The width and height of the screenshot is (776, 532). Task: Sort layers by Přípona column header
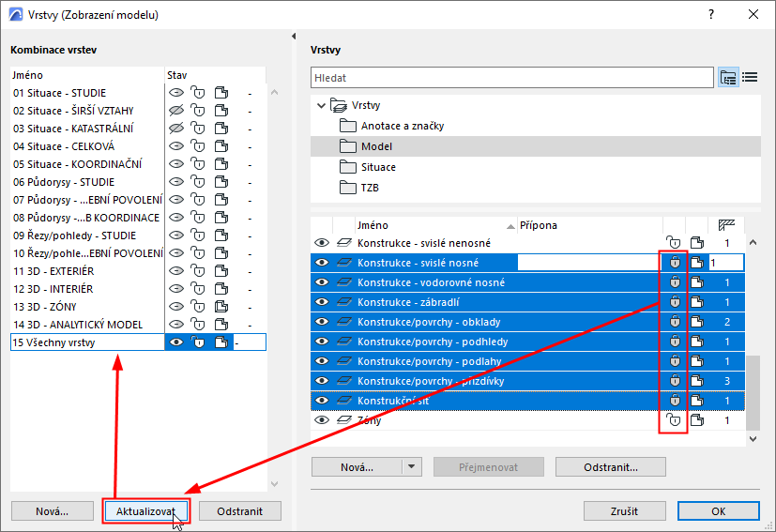tap(590, 225)
